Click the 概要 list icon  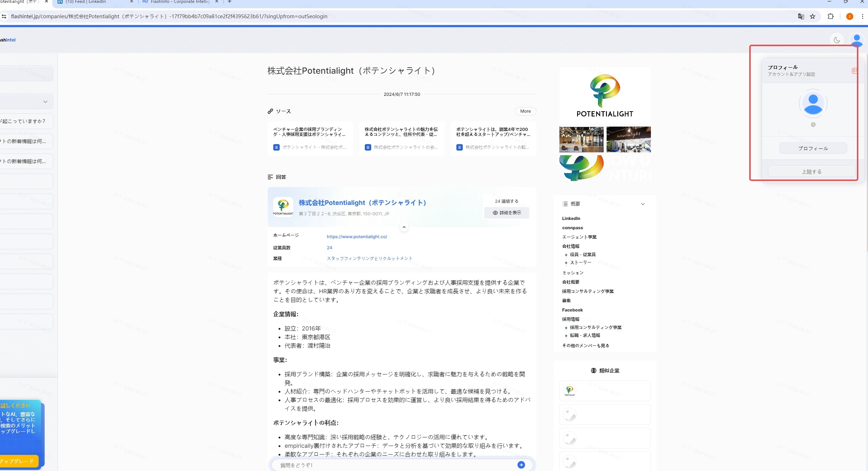pos(565,204)
